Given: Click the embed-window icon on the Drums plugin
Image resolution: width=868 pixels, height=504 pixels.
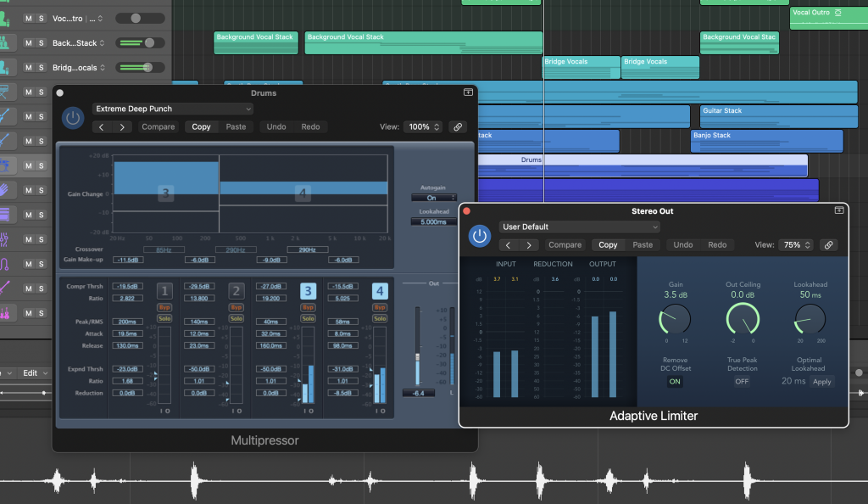Looking at the screenshot, I should [467, 92].
